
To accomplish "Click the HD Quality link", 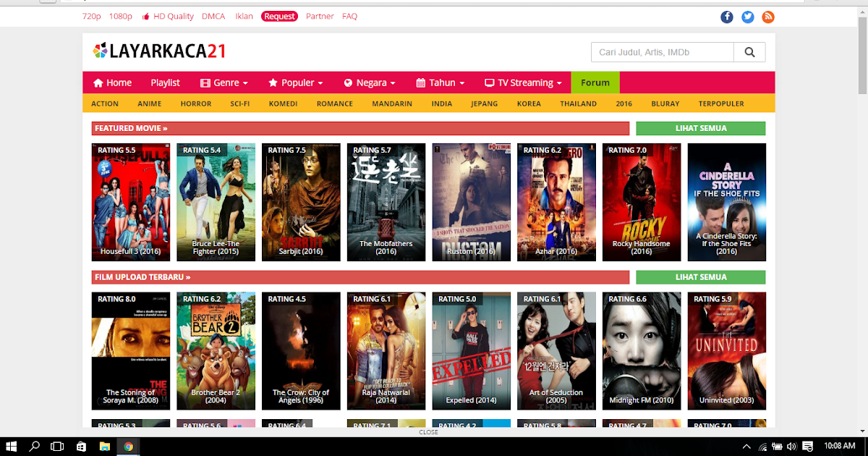I will click(168, 16).
